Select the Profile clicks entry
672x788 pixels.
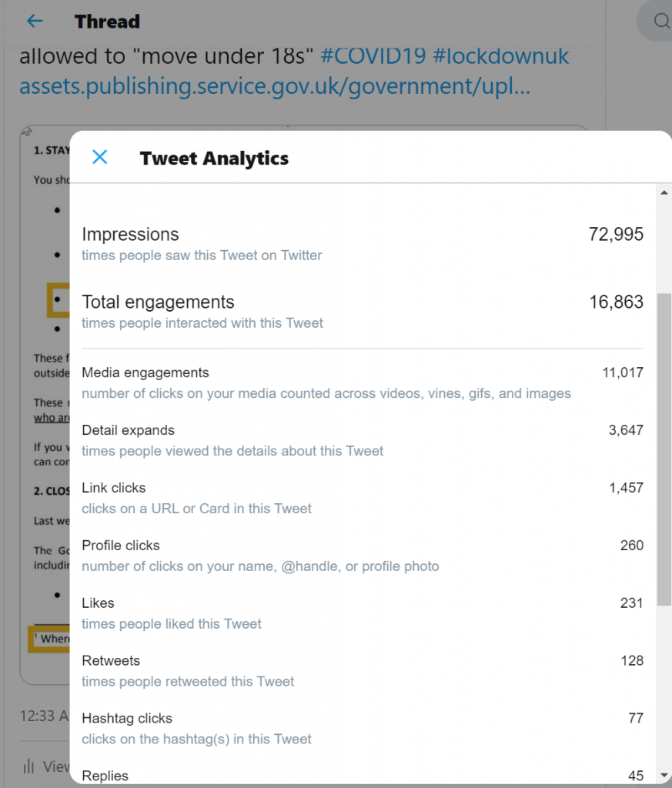[363, 556]
